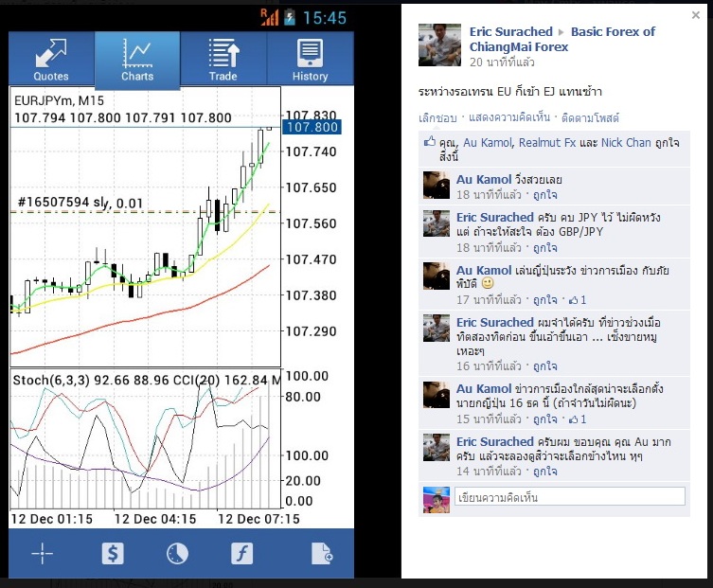Click Eric Surached avatar on the GBP/JPY comment
This screenshot has height=588, width=713.
[437, 223]
